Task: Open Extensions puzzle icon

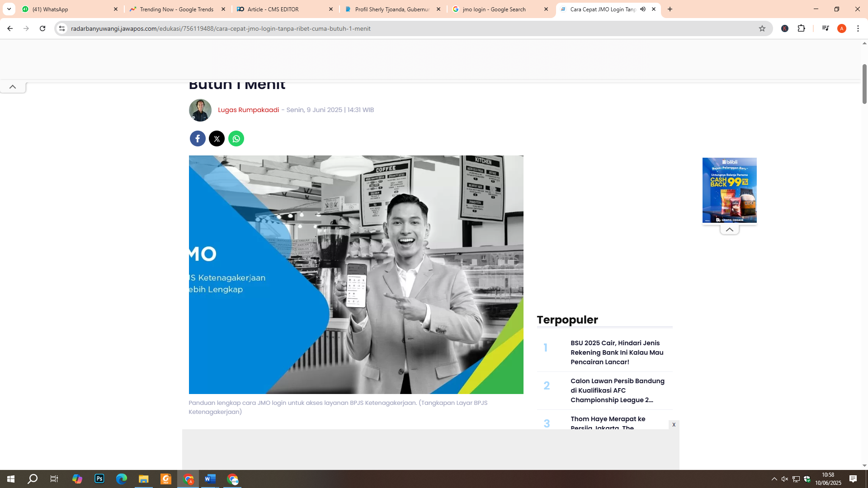Action: click(802, 28)
